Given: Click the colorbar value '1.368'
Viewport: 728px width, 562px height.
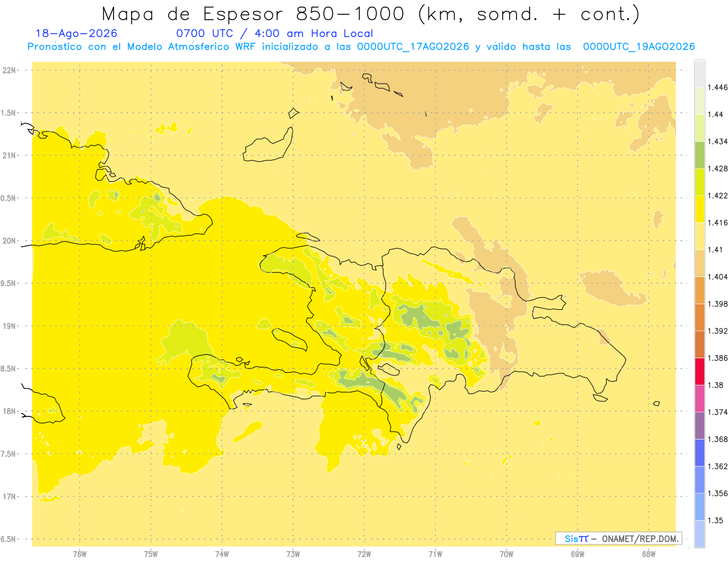Looking at the screenshot, I should tap(717, 439).
